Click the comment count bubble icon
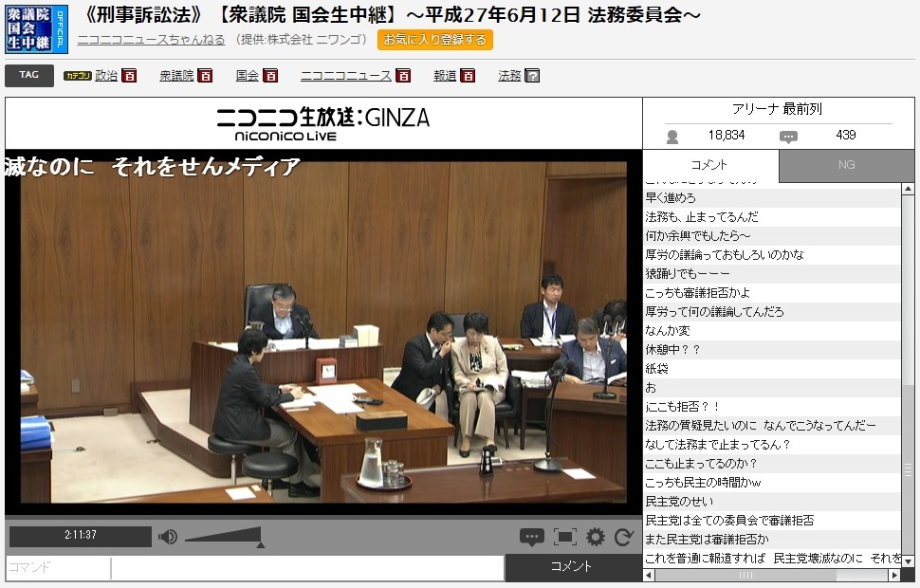 [788, 137]
